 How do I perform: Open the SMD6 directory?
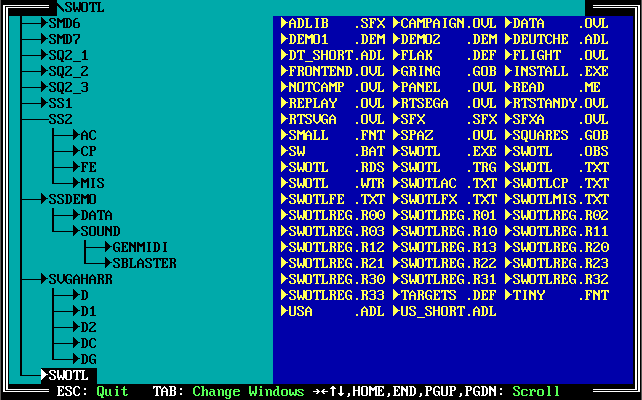pos(65,22)
